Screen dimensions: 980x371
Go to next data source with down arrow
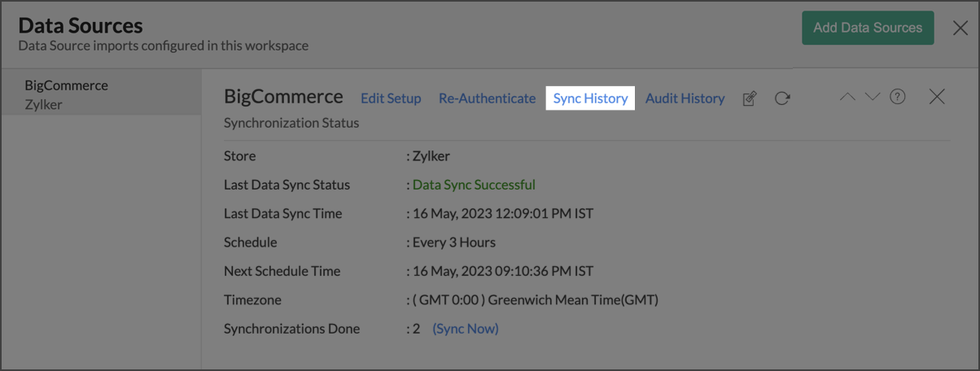[873, 97]
